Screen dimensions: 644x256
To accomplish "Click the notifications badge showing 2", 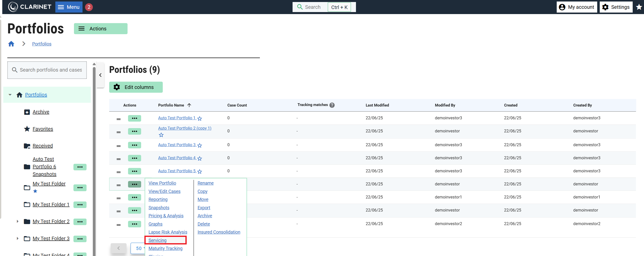I will pyautogui.click(x=89, y=7).
